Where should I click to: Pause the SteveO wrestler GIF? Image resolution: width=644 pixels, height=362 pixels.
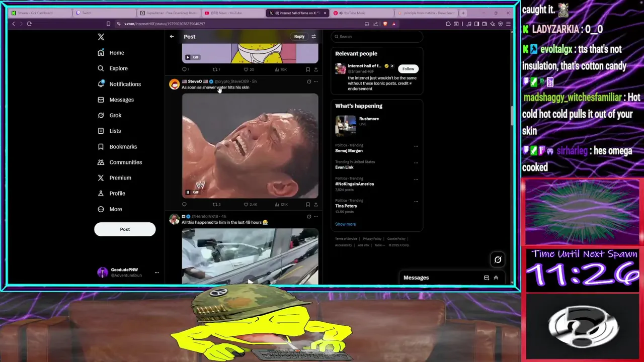click(188, 192)
